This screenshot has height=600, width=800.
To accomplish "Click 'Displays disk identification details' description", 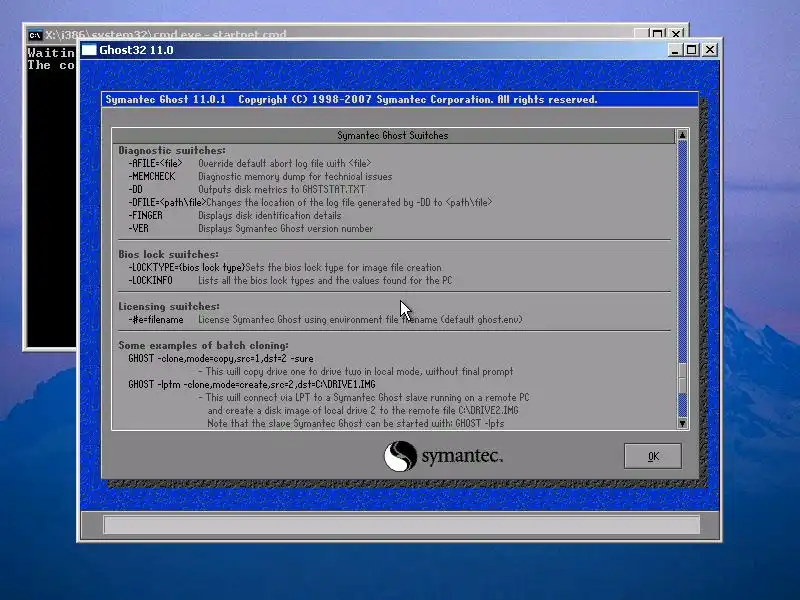I will (269, 215).
